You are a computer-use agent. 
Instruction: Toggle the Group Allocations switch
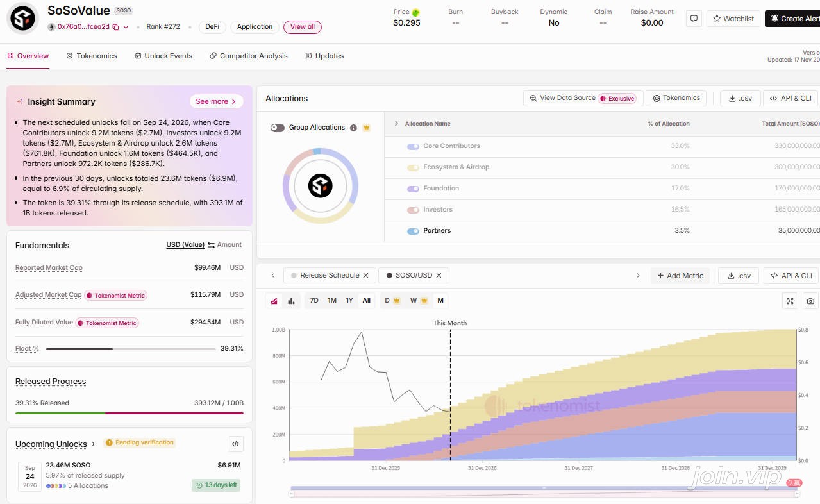click(x=277, y=128)
